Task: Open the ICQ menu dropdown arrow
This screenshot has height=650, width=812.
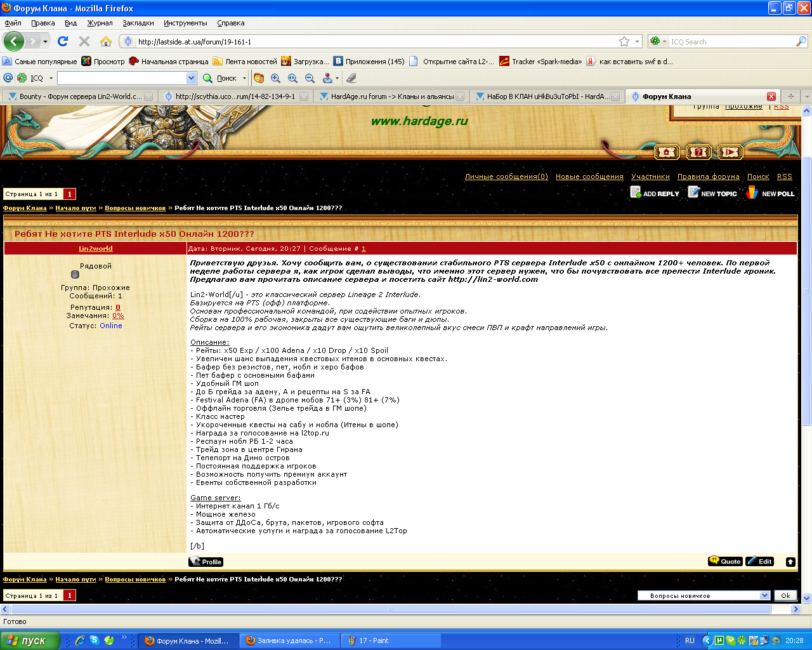Action: 51,78
